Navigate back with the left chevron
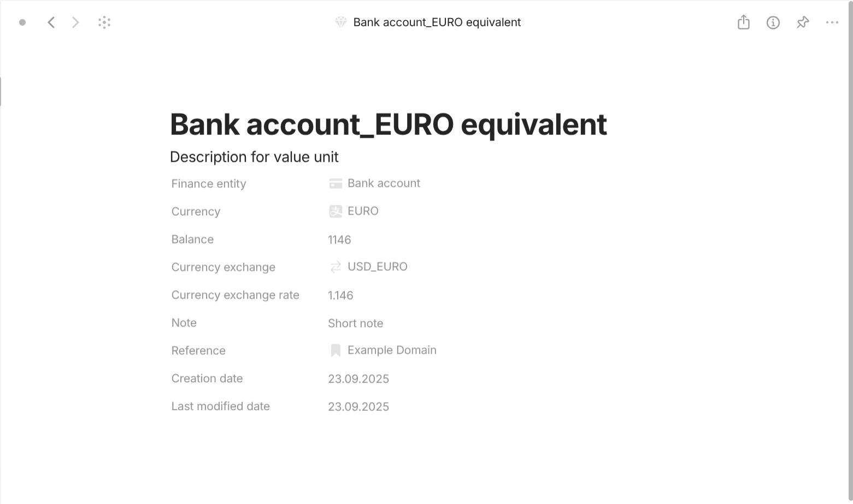The width and height of the screenshot is (853, 504). pos(51,22)
